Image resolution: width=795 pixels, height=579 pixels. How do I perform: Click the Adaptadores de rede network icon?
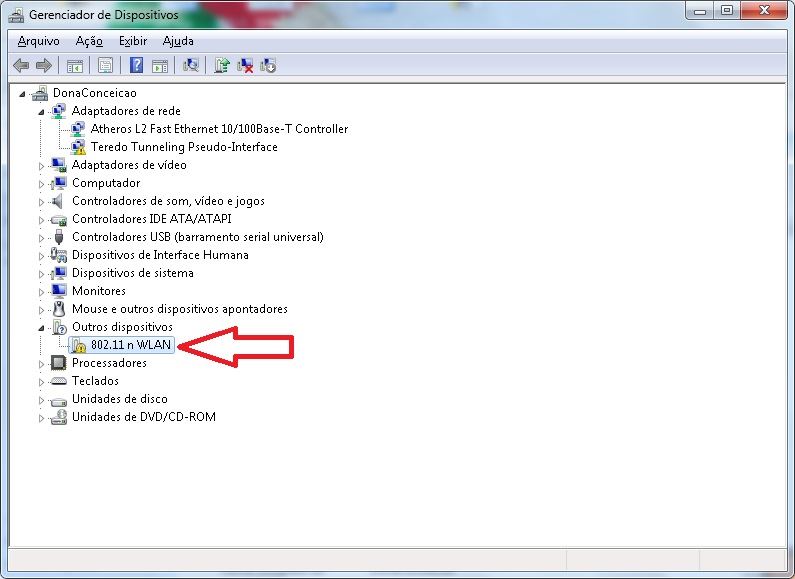point(59,111)
